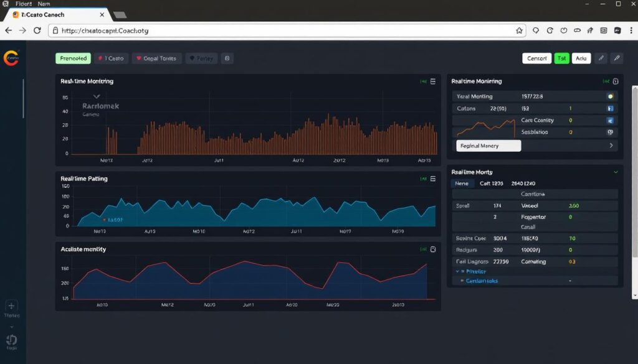
Task: Switch to the Frenooted tab
Action: click(74, 58)
